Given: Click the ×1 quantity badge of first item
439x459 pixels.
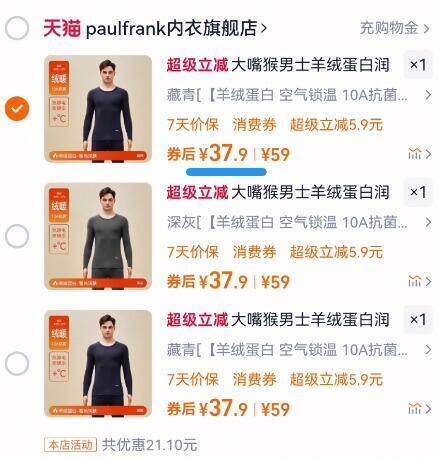Looking at the screenshot, I should [418, 65].
